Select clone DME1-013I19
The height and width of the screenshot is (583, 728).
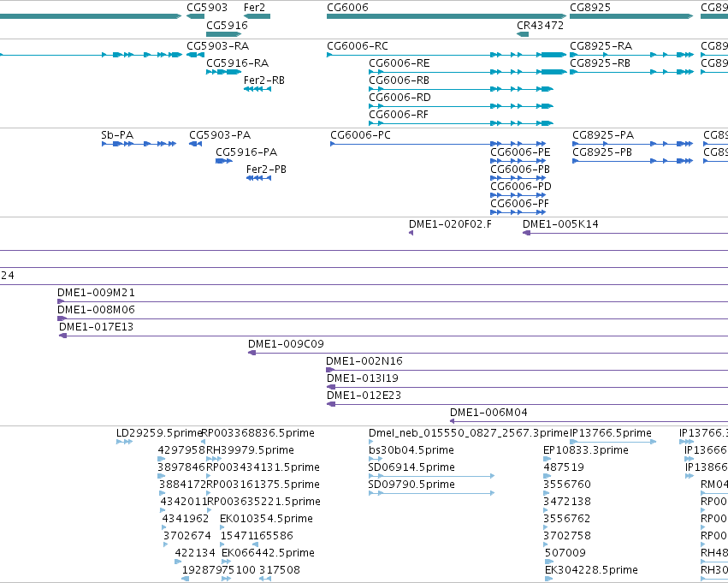[x=363, y=378]
